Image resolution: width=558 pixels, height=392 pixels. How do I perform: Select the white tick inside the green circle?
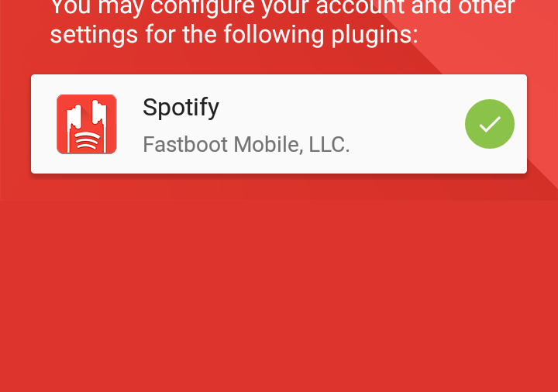[490, 124]
